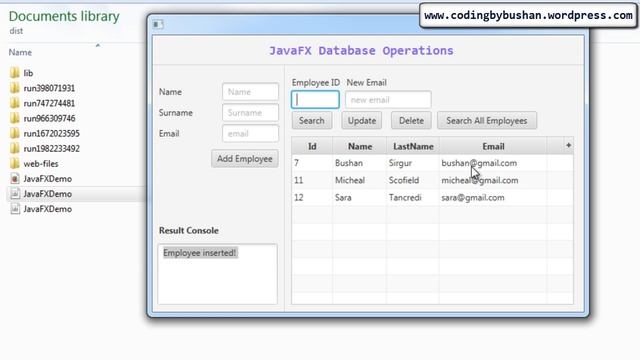The height and width of the screenshot is (360, 640).
Task: Select the run747274481 folder name
Action: click(49, 103)
